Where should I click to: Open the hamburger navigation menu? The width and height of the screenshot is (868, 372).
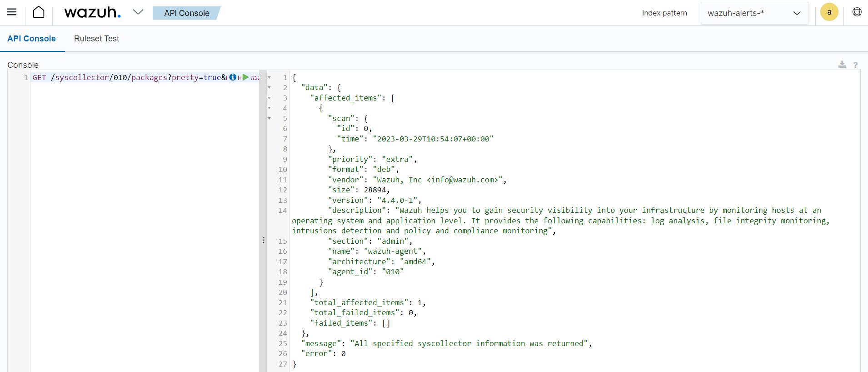click(12, 12)
